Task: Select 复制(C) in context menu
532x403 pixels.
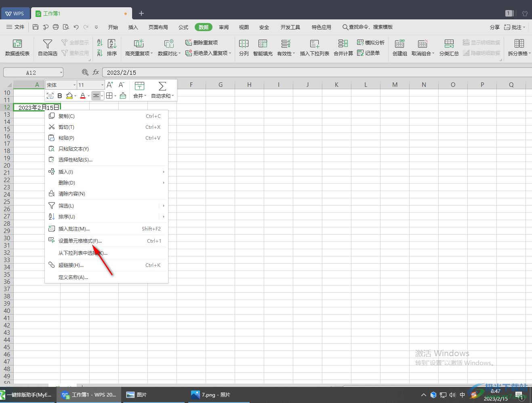Action: click(106, 116)
